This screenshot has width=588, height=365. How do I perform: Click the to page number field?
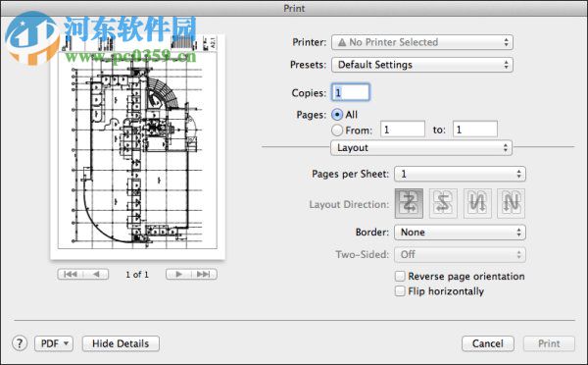coord(475,130)
